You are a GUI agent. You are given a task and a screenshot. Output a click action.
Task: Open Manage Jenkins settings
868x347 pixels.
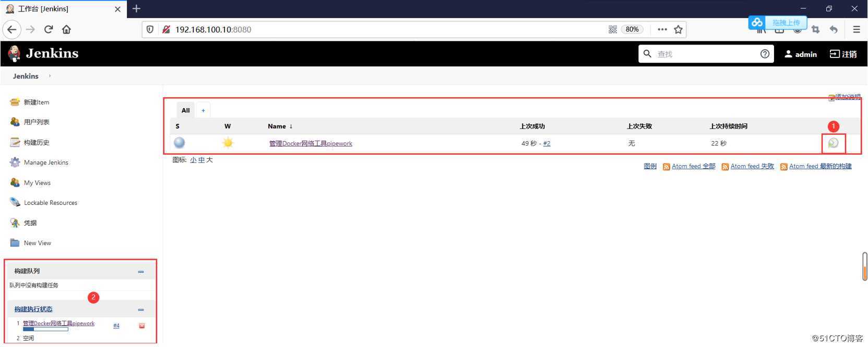point(46,163)
